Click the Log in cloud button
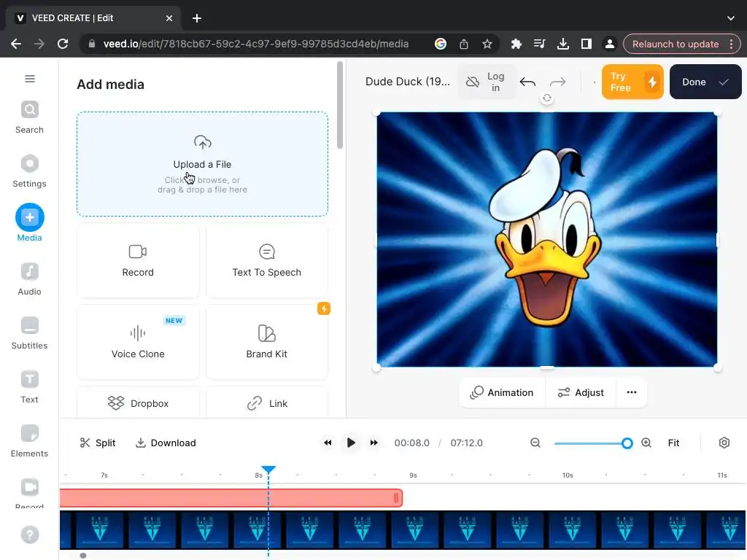Viewport: 747px width, 560px height. coord(487,82)
